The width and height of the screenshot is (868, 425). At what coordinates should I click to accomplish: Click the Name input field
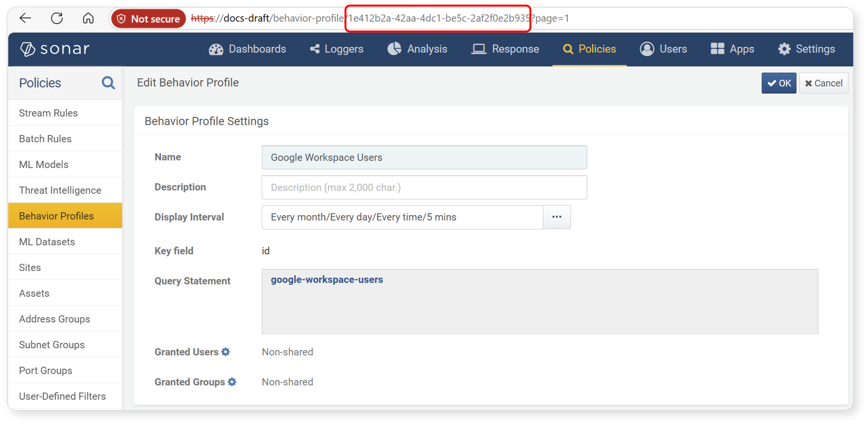[x=424, y=157]
